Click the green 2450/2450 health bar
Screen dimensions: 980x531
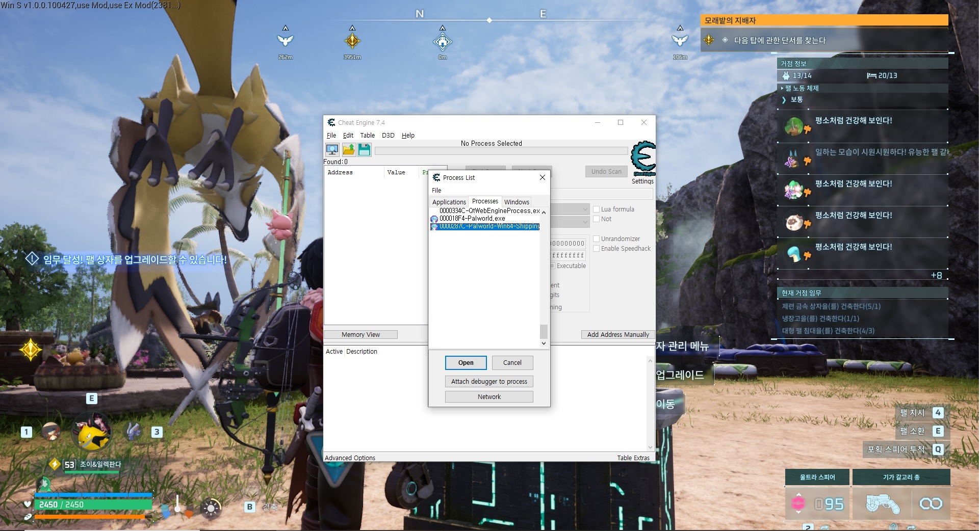tap(93, 505)
